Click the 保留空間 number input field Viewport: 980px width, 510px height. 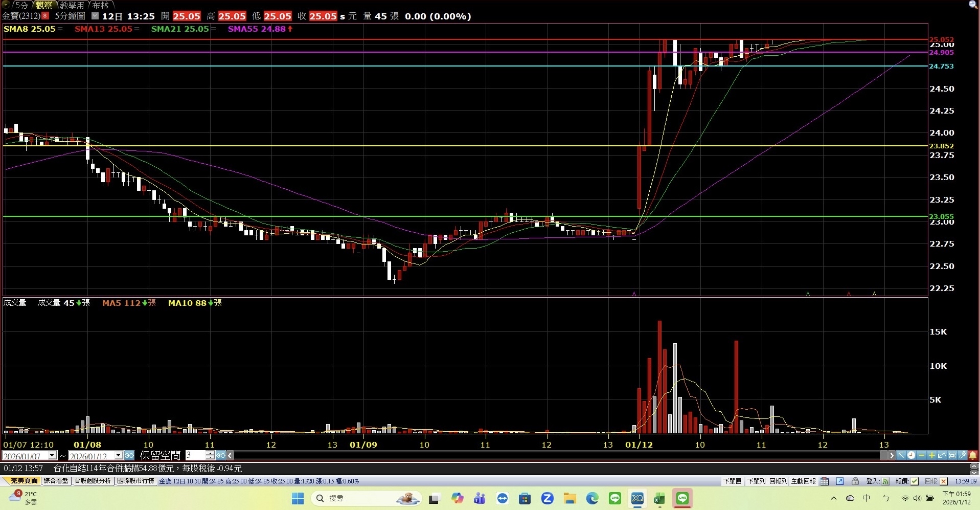tap(195, 455)
